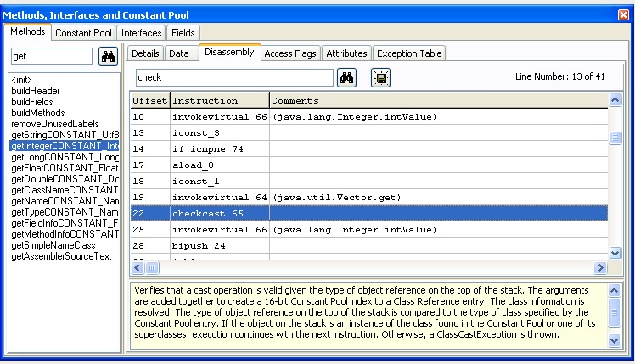Click the Comments column header
635x364 pixels.
tap(439, 100)
